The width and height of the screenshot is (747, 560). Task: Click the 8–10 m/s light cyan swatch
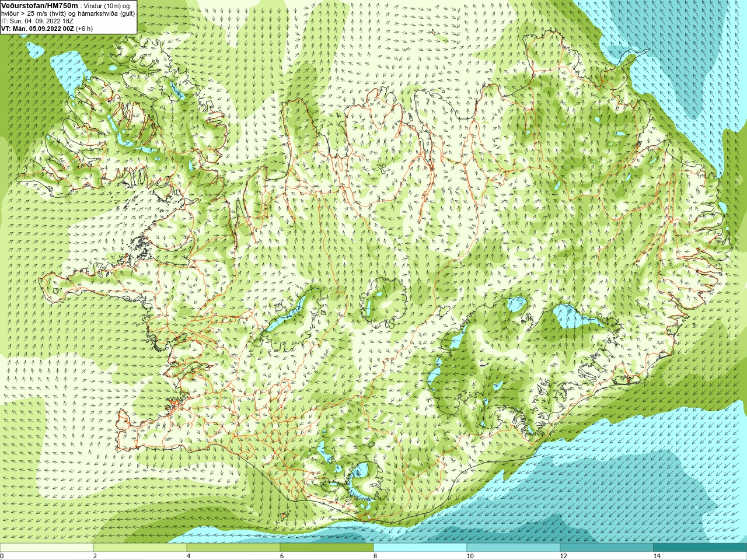pyautogui.click(x=420, y=548)
